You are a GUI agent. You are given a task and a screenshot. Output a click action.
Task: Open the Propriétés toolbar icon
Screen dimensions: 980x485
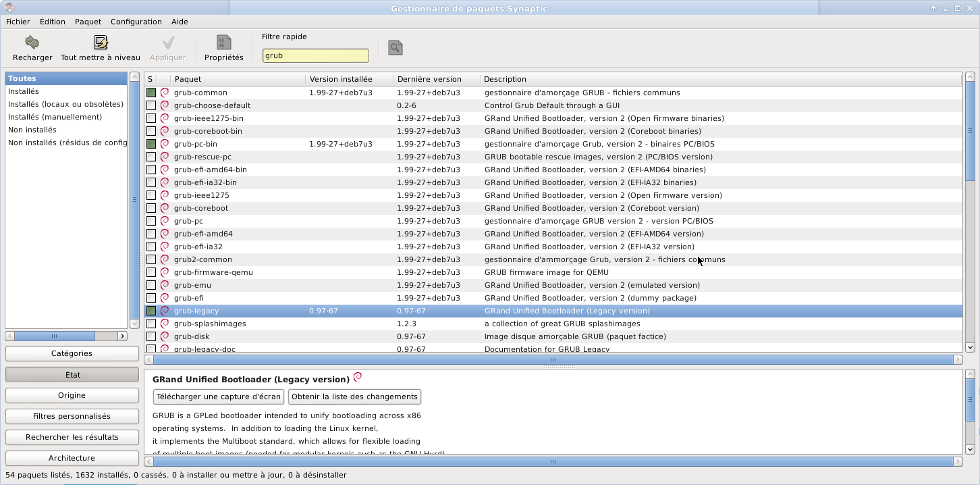(x=223, y=43)
